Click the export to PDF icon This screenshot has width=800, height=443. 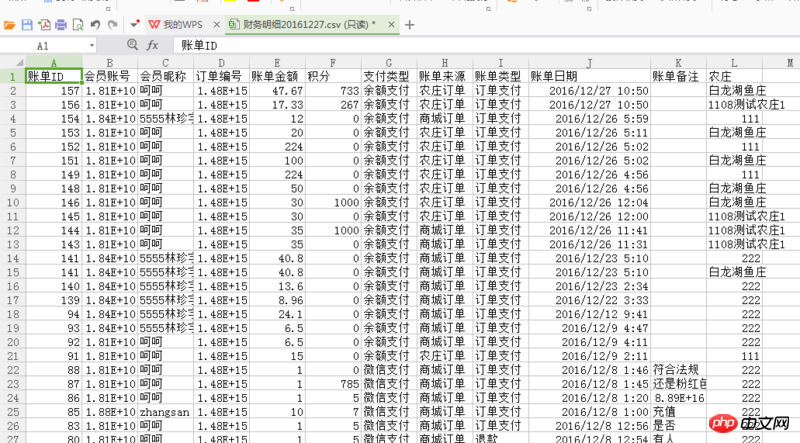point(44,23)
